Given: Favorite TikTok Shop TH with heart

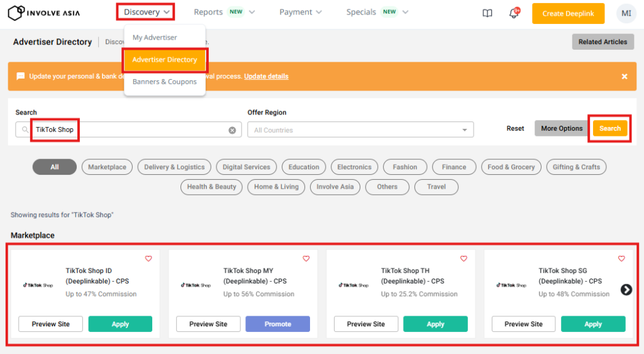Looking at the screenshot, I should pos(464,258).
